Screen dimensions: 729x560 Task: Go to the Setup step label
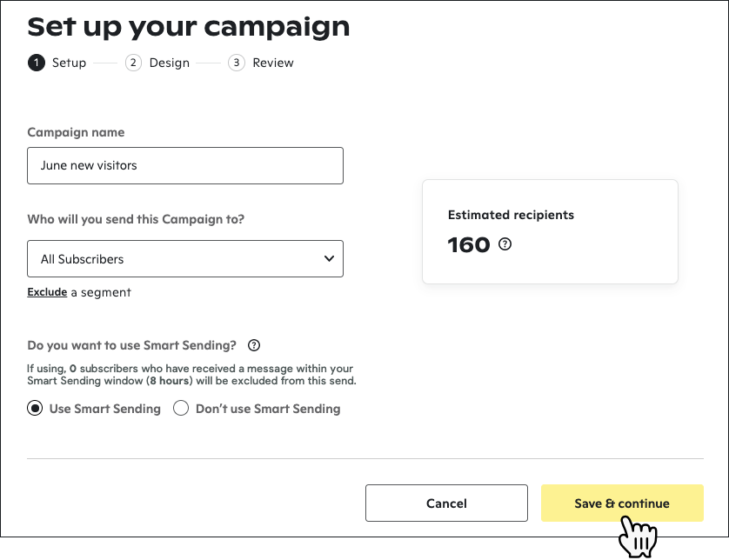pyautogui.click(x=69, y=63)
